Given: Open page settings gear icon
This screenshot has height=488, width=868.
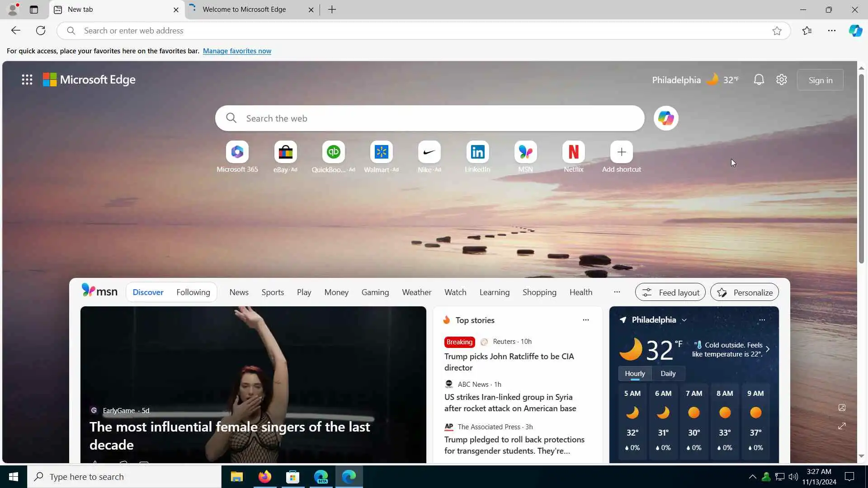Looking at the screenshot, I should coord(782,80).
